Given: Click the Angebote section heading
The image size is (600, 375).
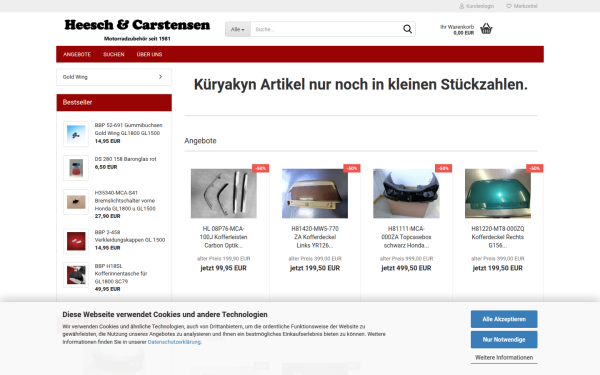Looking at the screenshot, I should coord(201,141).
